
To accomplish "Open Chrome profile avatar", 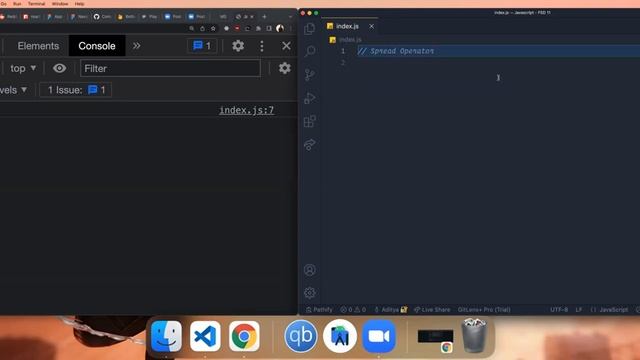I will coord(280,28).
